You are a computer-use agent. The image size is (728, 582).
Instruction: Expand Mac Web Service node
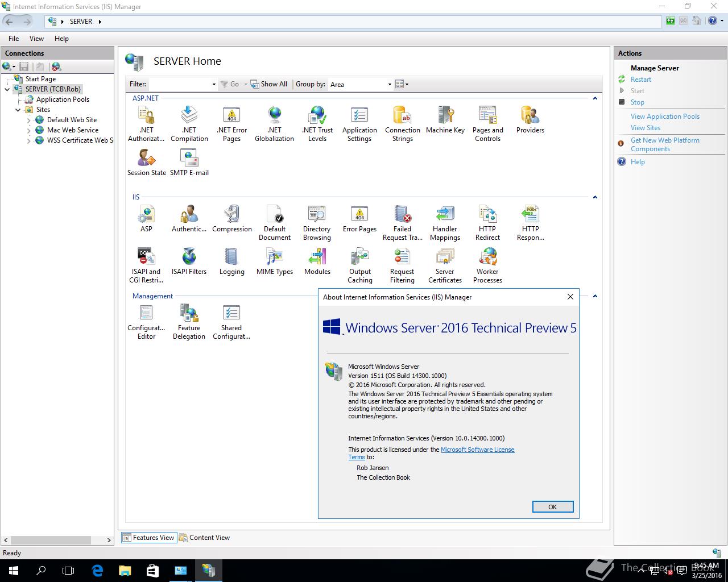(x=29, y=131)
